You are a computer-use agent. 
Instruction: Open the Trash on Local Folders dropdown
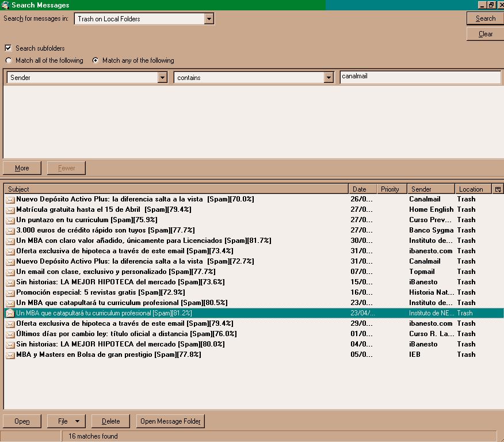pyautogui.click(x=209, y=18)
